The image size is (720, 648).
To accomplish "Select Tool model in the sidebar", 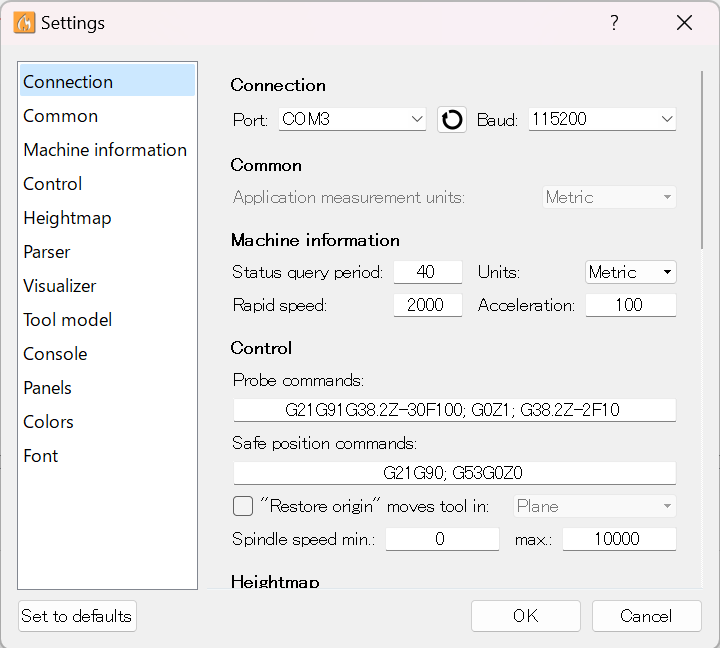I will [107, 320].
